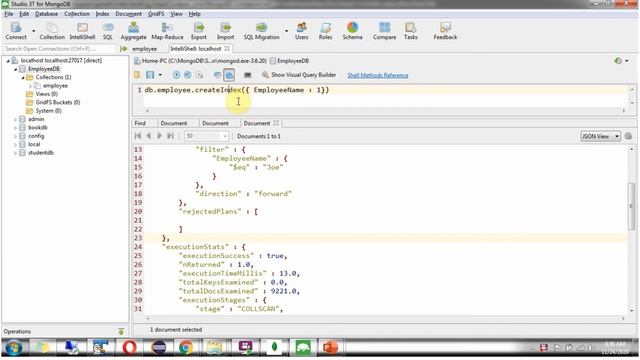Launch Opera from the taskbar
The height and width of the screenshot is (360, 640).
point(129,348)
